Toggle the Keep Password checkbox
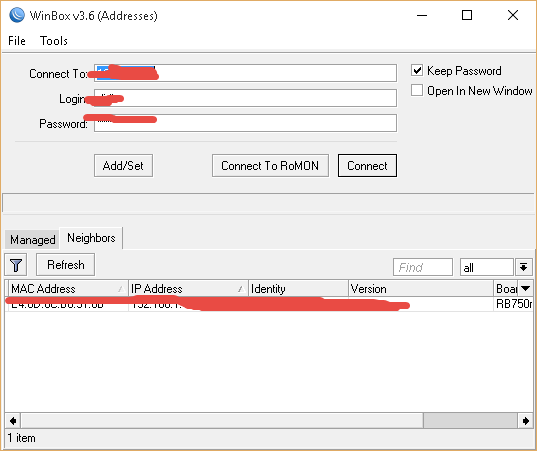The height and width of the screenshot is (451, 537). point(417,71)
